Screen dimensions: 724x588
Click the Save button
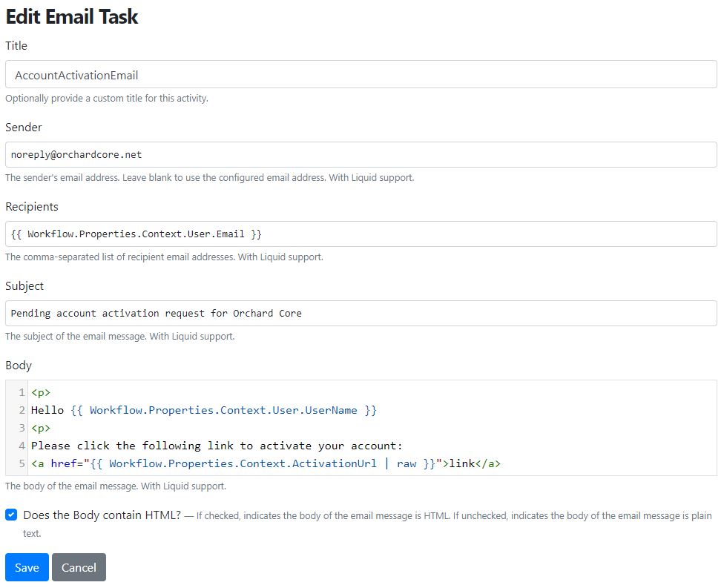27,567
